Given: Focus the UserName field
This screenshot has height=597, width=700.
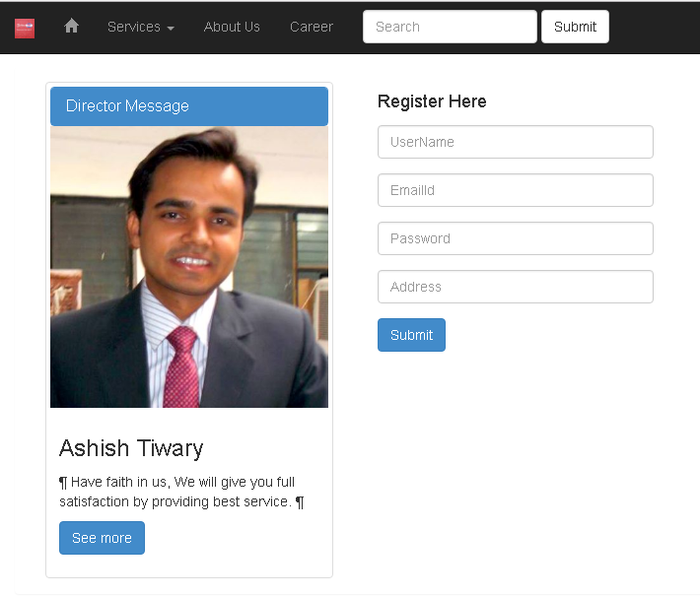Looking at the screenshot, I should [x=516, y=142].
